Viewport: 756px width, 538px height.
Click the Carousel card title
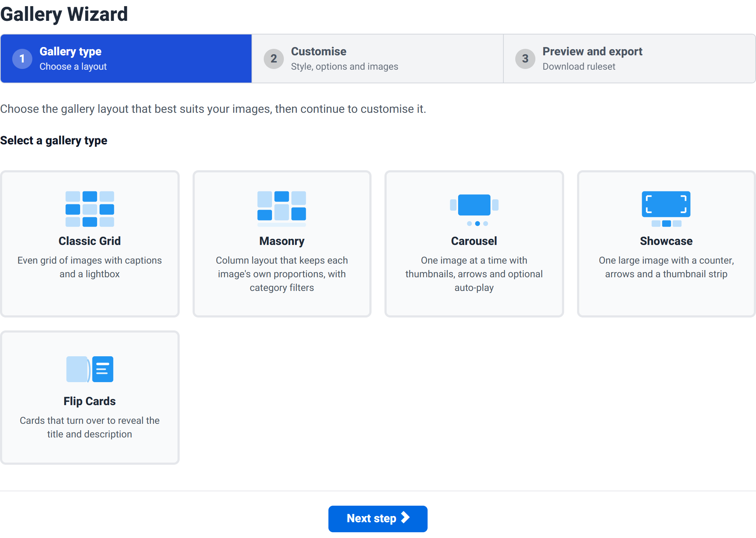coord(474,241)
